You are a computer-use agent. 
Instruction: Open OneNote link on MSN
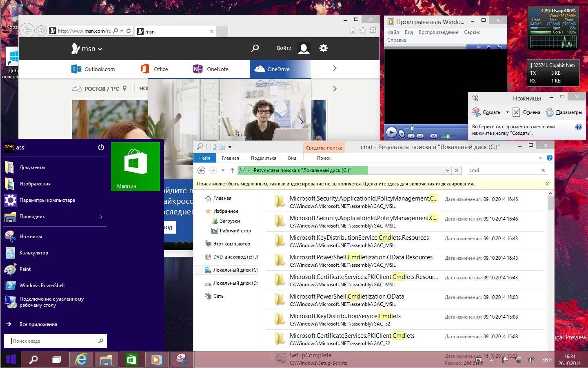[x=211, y=69]
